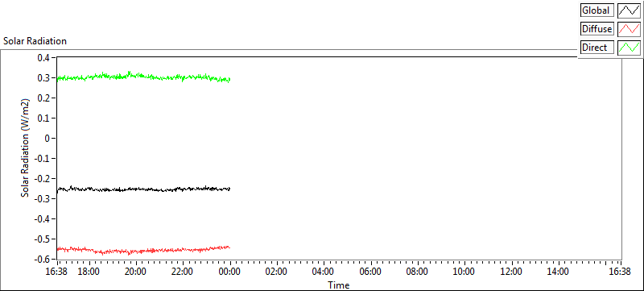Select the Diffuse legend label
644x291 pixels.
597,29
